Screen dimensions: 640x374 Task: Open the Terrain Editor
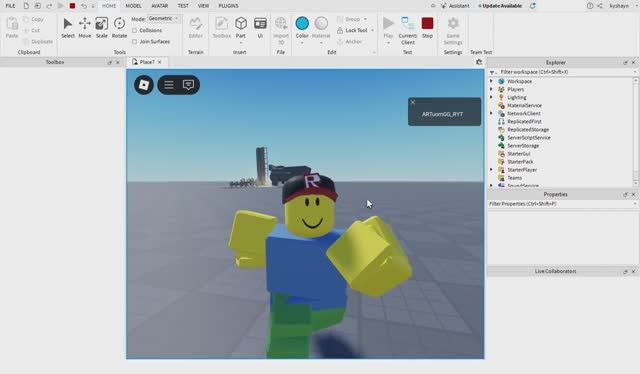pos(196,27)
